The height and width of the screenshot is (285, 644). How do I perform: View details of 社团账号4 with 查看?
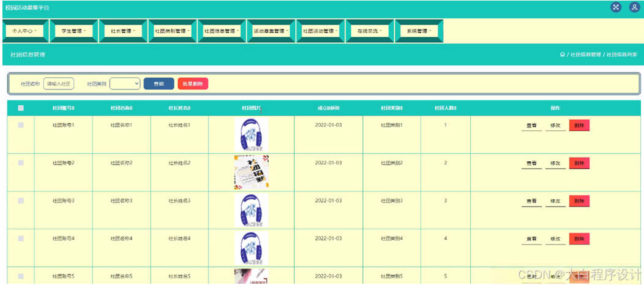532,240
